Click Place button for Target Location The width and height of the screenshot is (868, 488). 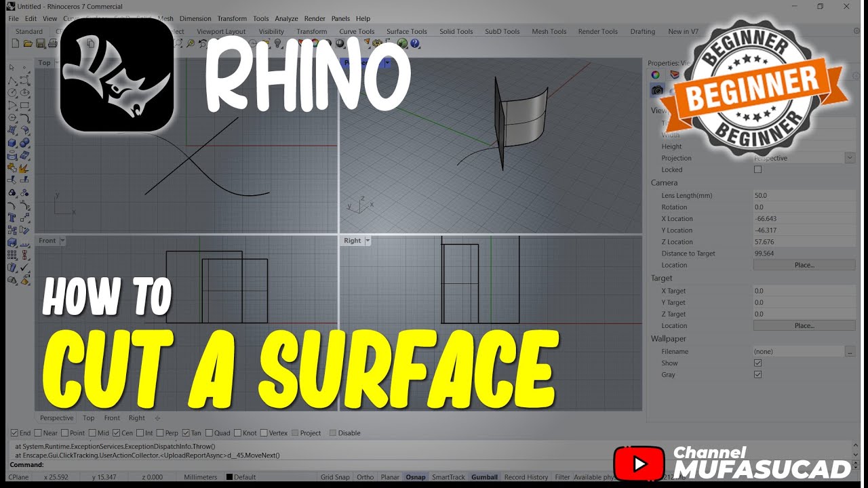pyautogui.click(x=804, y=325)
